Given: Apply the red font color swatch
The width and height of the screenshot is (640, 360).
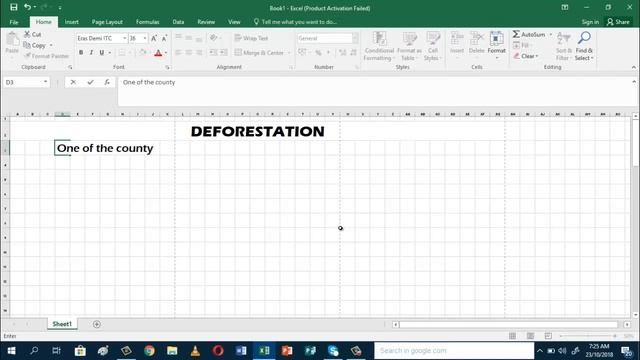Looking at the screenshot, I should (158, 53).
